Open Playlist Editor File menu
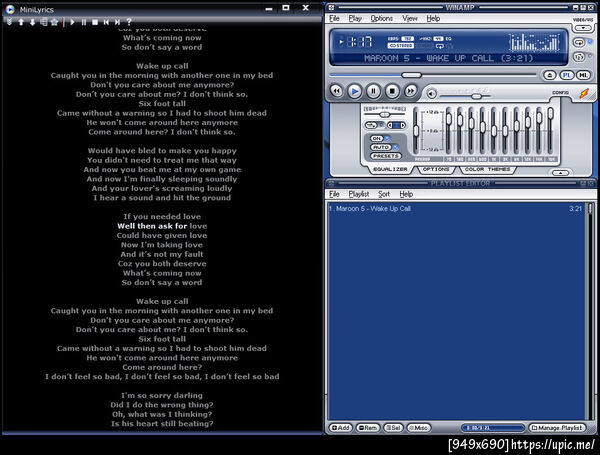Screen dimensions: 600x455 click(x=334, y=194)
